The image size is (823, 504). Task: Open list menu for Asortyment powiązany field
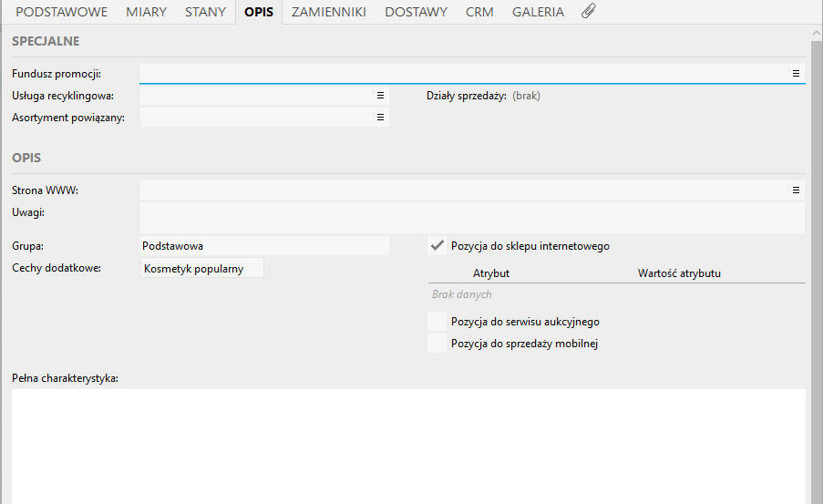pyautogui.click(x=381, y=117)
